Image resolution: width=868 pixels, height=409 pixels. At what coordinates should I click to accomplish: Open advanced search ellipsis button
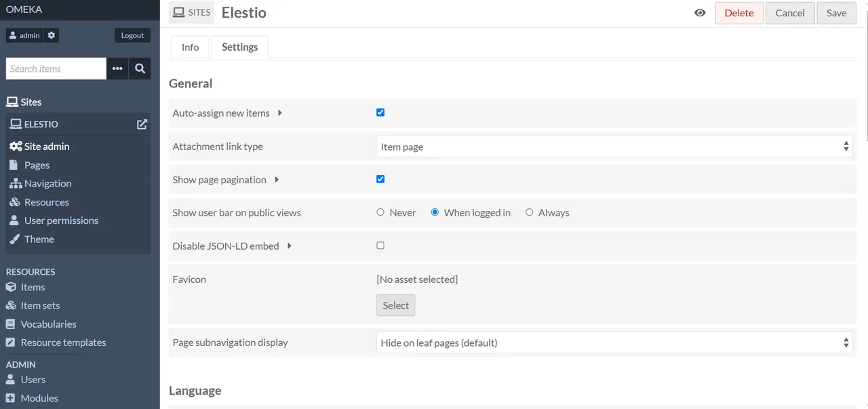(x=117, y=69)
